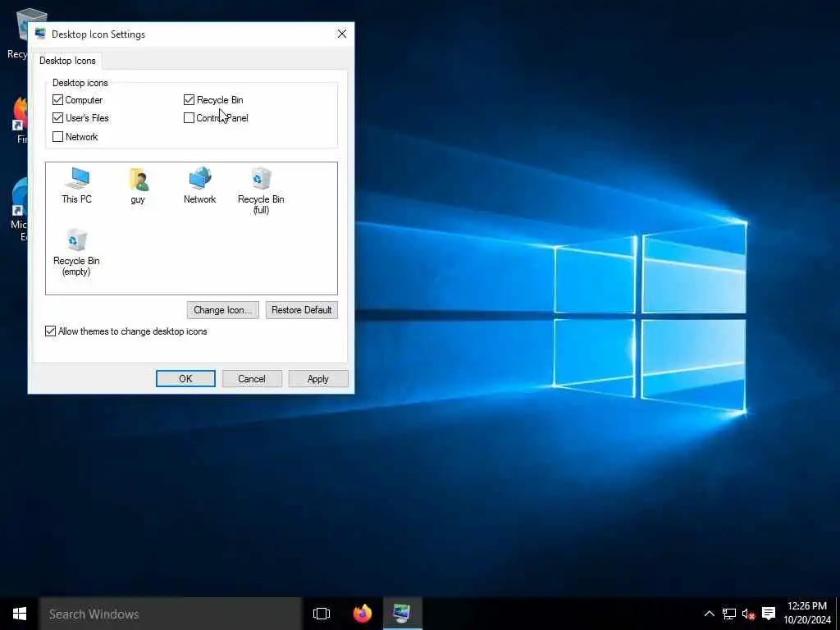Click the Change Icon... button

click(223, 309)
